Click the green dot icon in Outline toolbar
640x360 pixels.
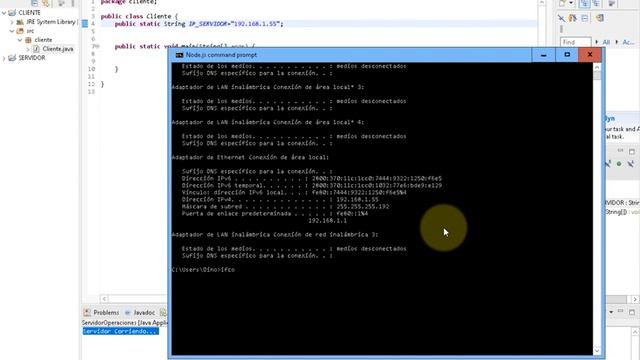tap(619, 164)
